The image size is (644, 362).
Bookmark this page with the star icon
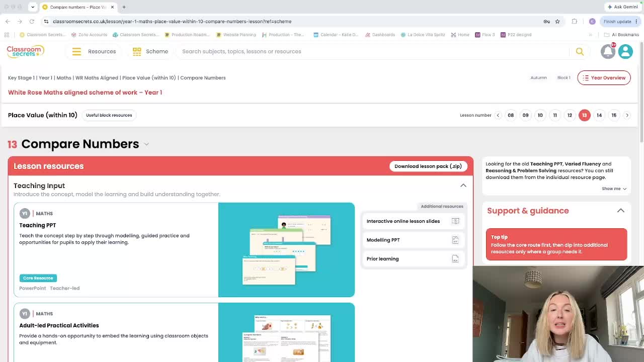click(x=557, y=22)
